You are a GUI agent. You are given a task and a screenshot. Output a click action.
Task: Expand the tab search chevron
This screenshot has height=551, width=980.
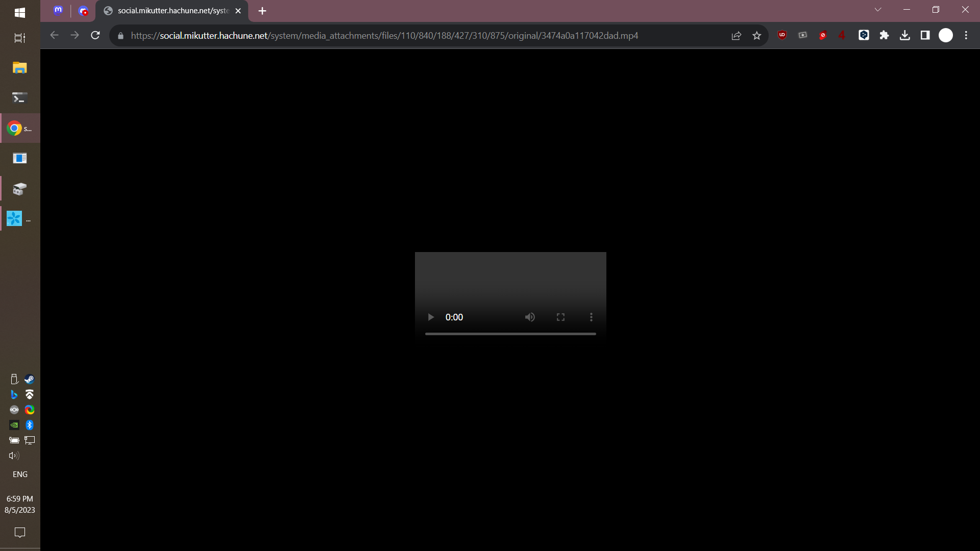click(x=878, y=10)
